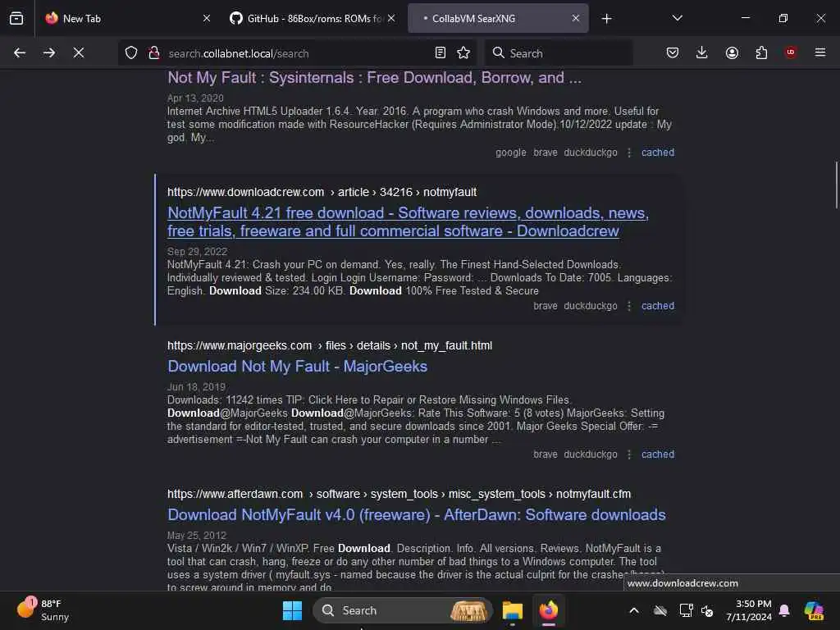
Task: Open Windows Start menu
Action: point(292,610)
